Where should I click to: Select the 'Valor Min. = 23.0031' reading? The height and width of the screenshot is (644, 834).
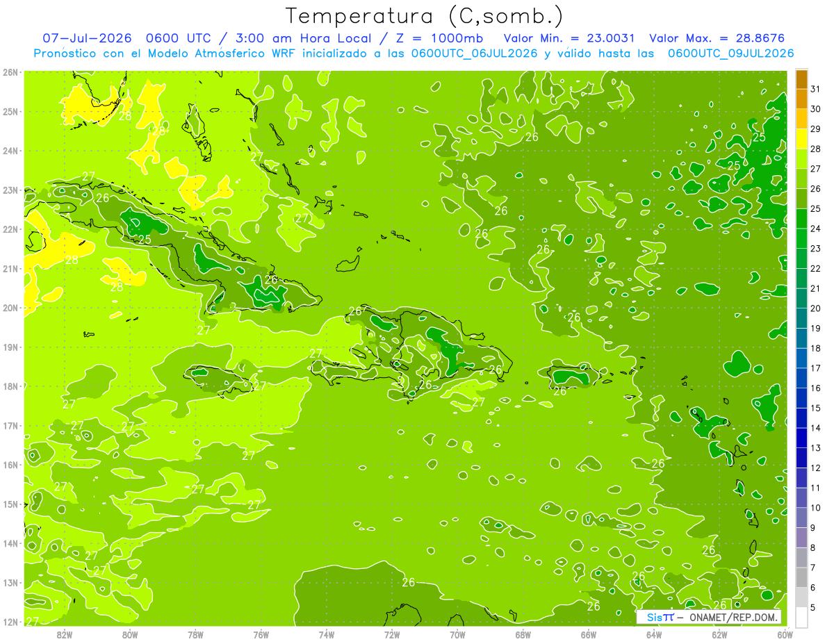(x=569, y=38)
